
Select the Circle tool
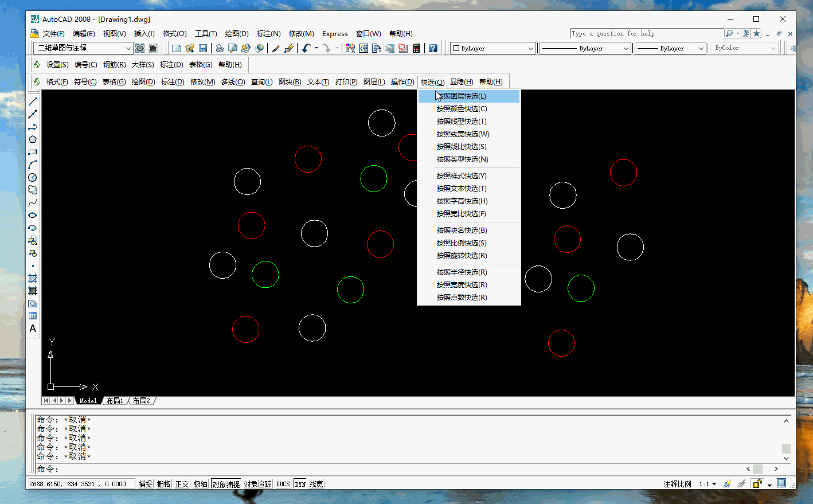coord(33,177)
